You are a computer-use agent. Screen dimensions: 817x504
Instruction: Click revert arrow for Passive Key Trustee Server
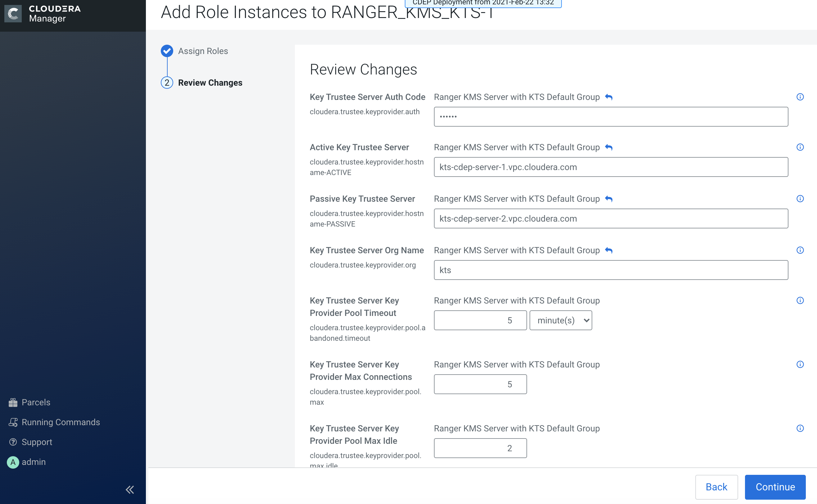(609, 199)
